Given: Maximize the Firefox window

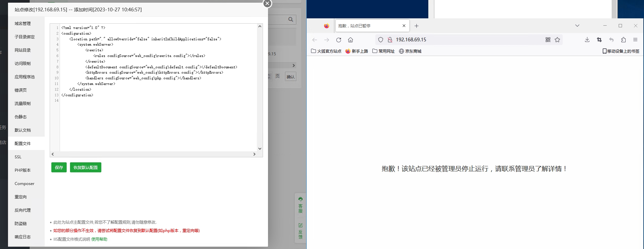Looking at the screenshot, I should (620, 26).
